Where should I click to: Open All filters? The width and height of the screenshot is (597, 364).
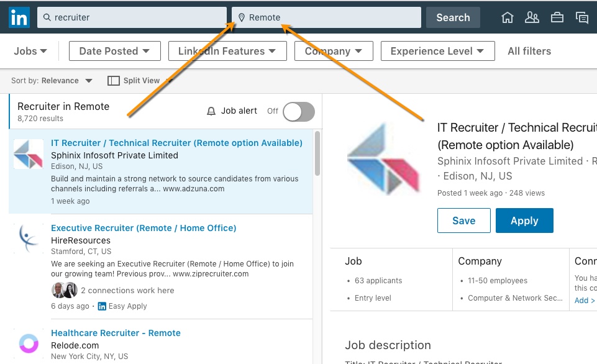529,51
